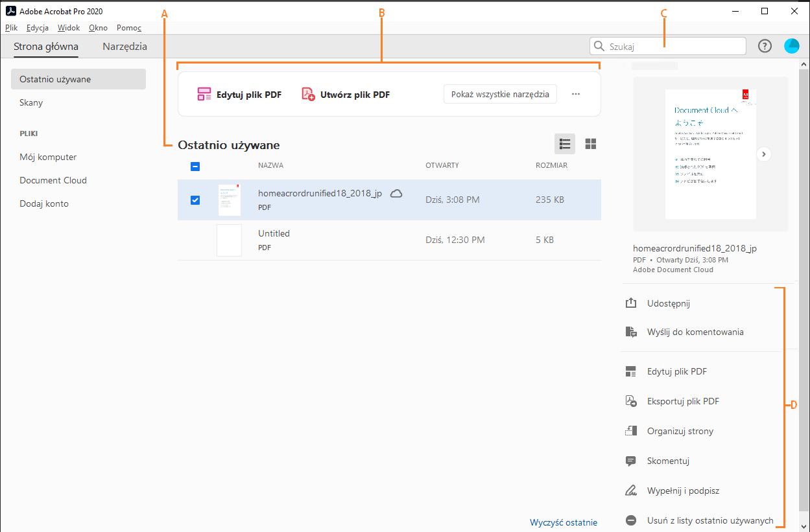Sort files by OTWARTY column header
This screenshot has height=532, width=810.
442,165
